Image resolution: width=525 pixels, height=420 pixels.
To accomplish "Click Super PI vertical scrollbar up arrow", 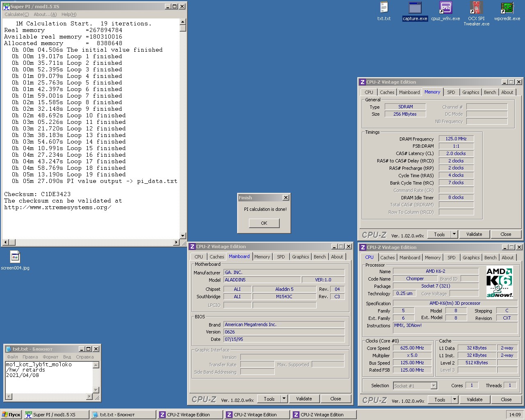I will tap(183, 22).
